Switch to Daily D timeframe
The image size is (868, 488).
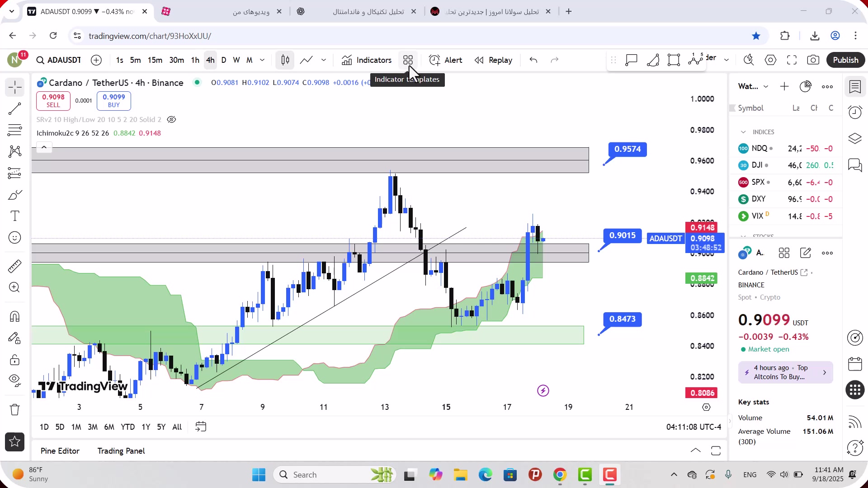click(224, 60)
